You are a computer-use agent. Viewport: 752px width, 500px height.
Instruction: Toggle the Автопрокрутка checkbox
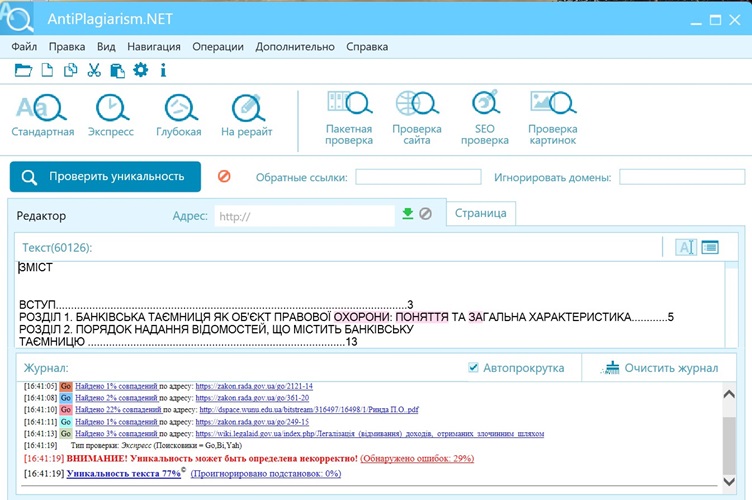(473, 367)
